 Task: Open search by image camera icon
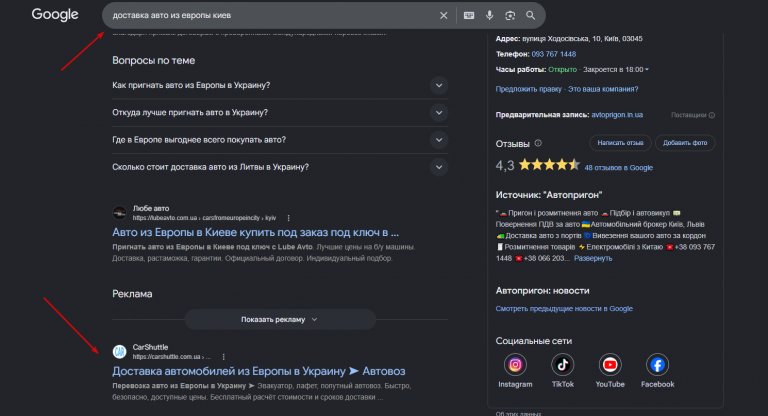510,16
